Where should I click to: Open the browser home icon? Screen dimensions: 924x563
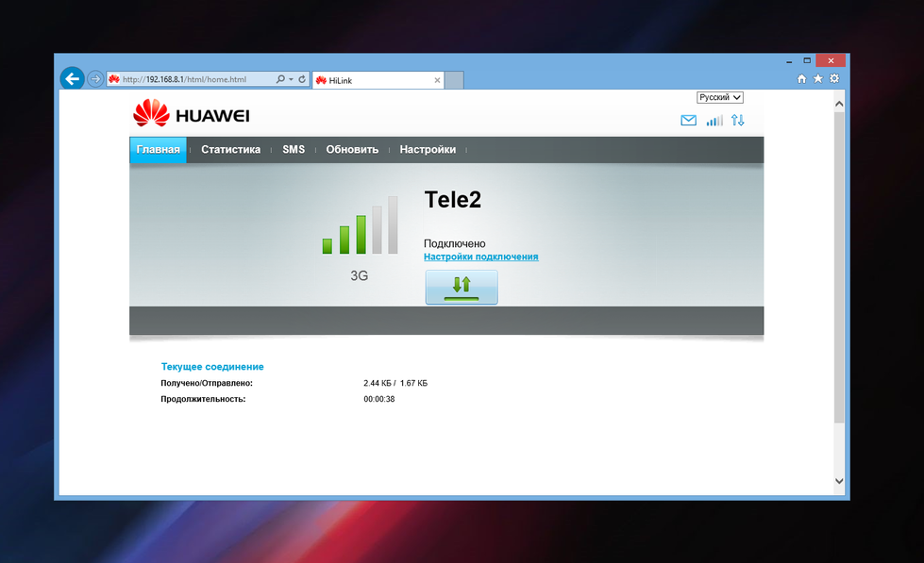click(801, 79)
